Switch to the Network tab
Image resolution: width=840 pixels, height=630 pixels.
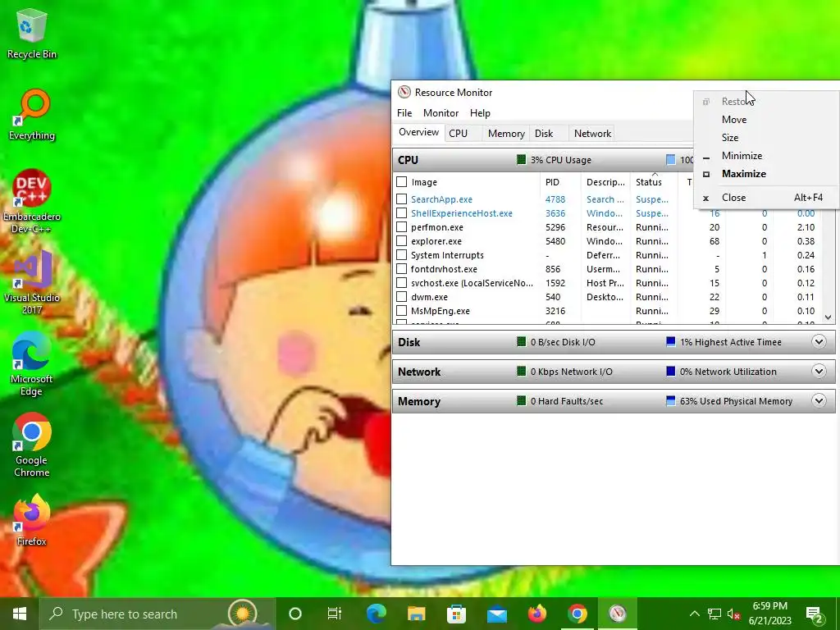click(x=592, y=134)
